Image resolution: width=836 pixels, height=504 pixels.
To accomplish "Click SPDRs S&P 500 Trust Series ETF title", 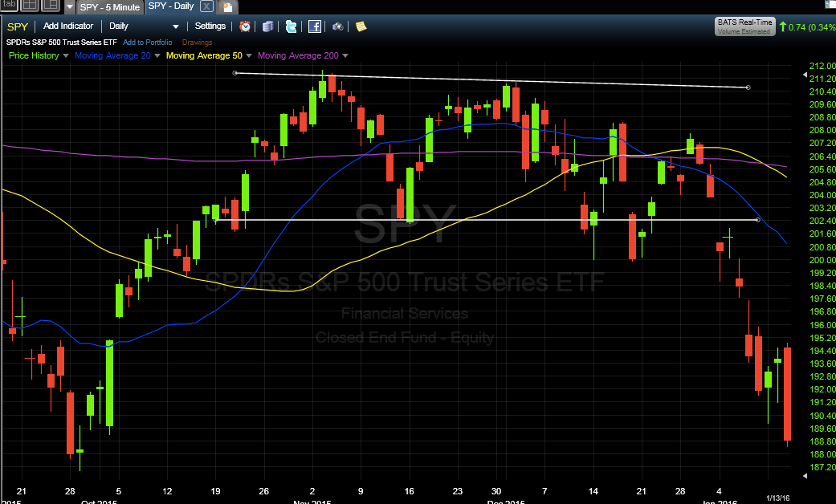I will coord(61,42).
